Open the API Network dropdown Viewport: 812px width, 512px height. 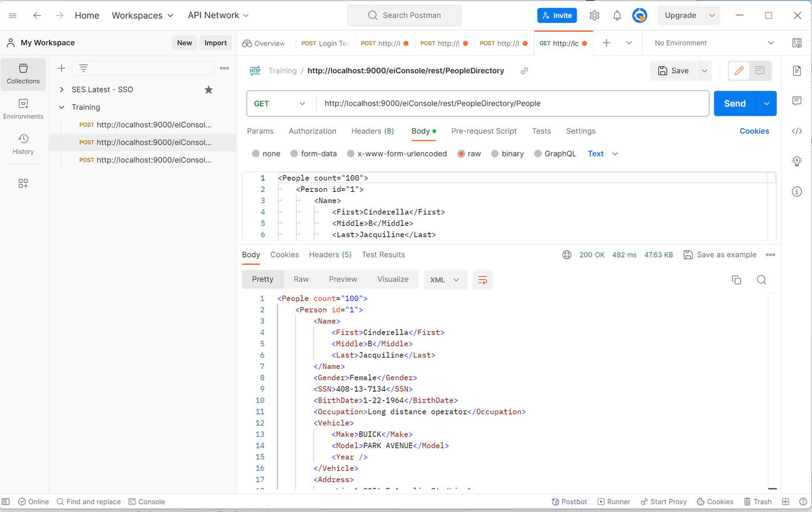(218, 15)
